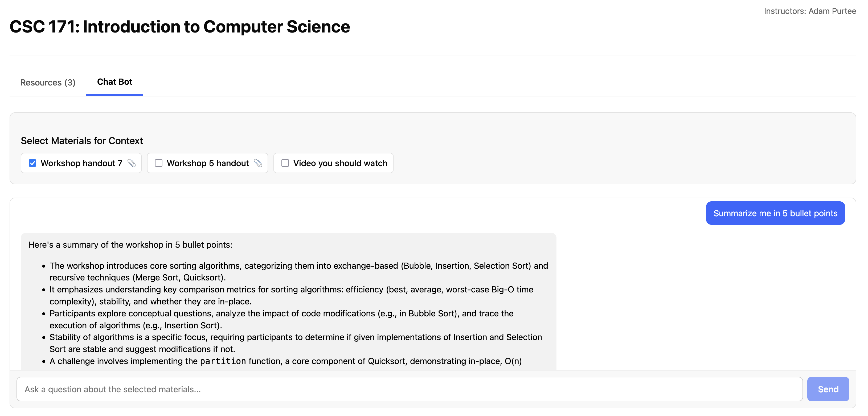Click the Instructors: Adam Purtee text
The image size is (868, 416).
[810, 11]
